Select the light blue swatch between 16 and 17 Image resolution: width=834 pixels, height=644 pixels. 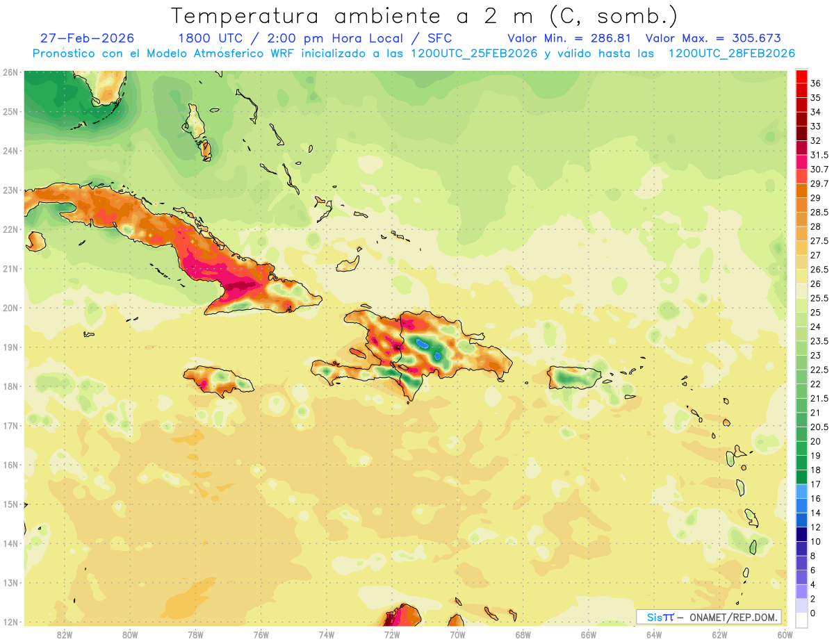tap(801, 491)
